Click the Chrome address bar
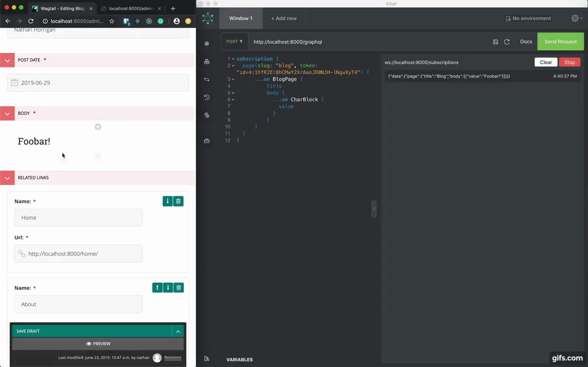The height and width of the screenshot is (367, 588). coord(77,21)
